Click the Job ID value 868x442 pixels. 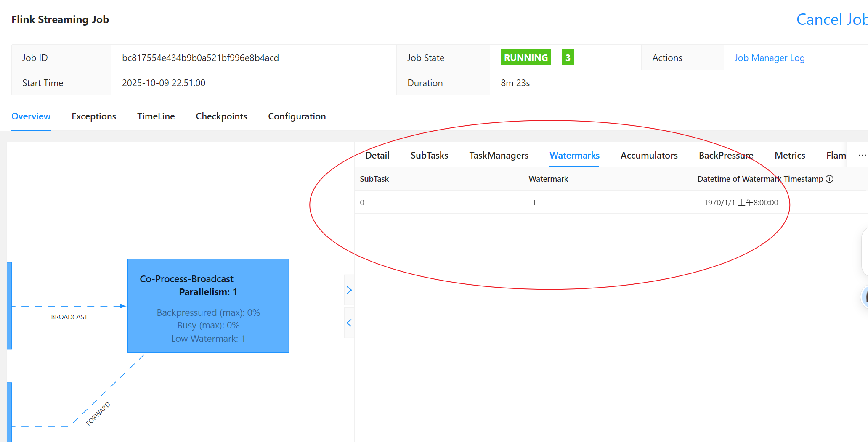(200, 58)
